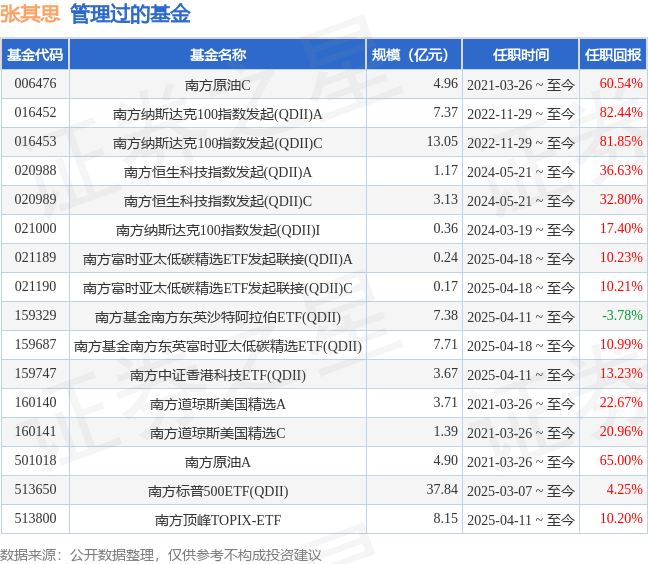Click 南方道琼斯美国精选A

(218, 404)
